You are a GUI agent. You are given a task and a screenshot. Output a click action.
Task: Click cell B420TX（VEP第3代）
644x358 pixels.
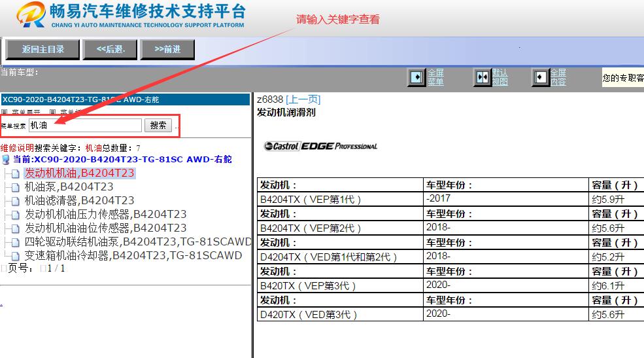340,285
